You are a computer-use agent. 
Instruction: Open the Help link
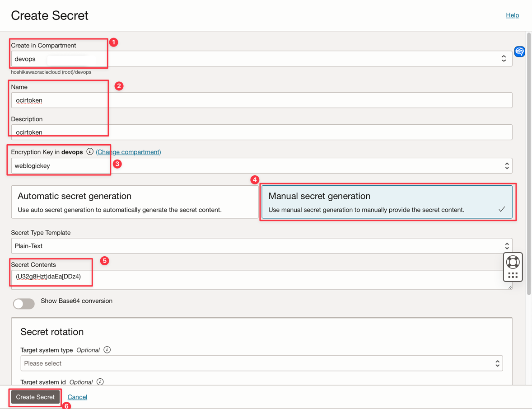click(512, 15)
